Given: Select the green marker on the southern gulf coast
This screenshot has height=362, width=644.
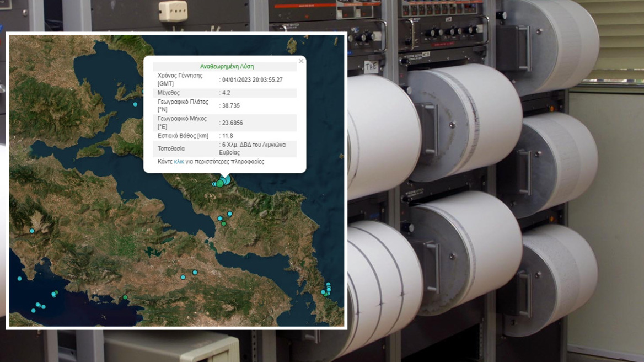Looking at the screenshot, I should coord(125,297).
